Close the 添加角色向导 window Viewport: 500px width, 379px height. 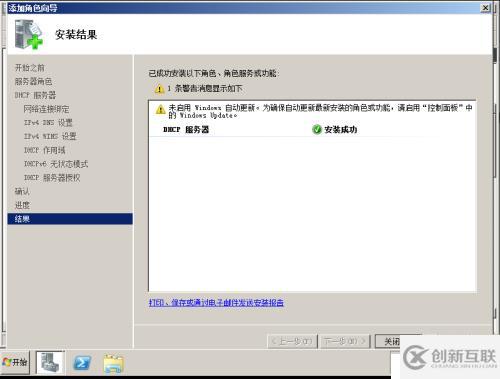485,7
